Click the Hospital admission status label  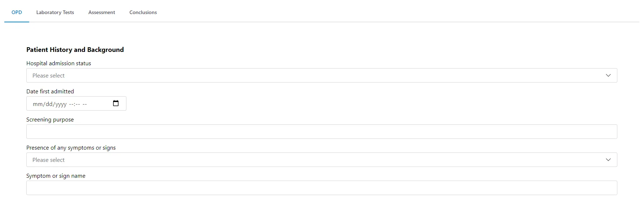(58, 63)
